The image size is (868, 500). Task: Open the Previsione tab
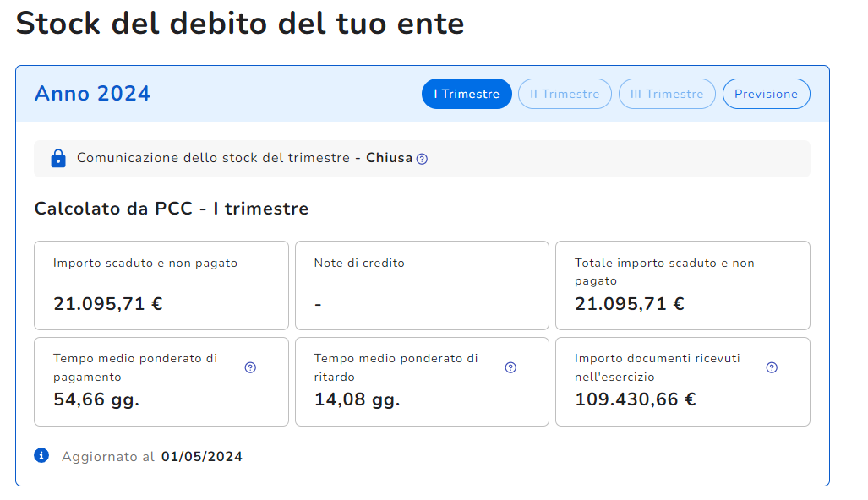pos(766,94)
